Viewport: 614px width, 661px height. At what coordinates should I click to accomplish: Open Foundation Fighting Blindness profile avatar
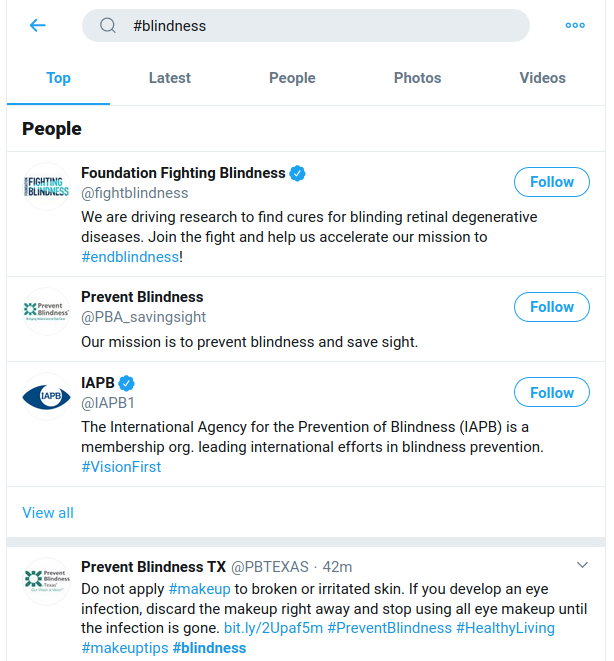tap(46, 187)
